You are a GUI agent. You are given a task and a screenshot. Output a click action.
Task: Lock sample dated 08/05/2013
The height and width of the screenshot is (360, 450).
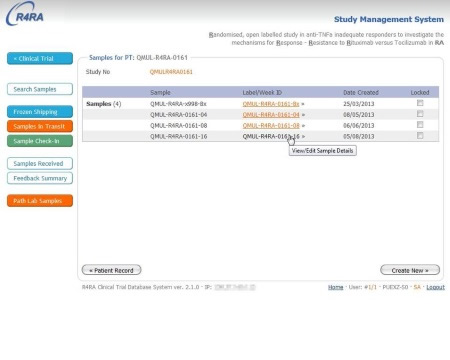[420, 114]
